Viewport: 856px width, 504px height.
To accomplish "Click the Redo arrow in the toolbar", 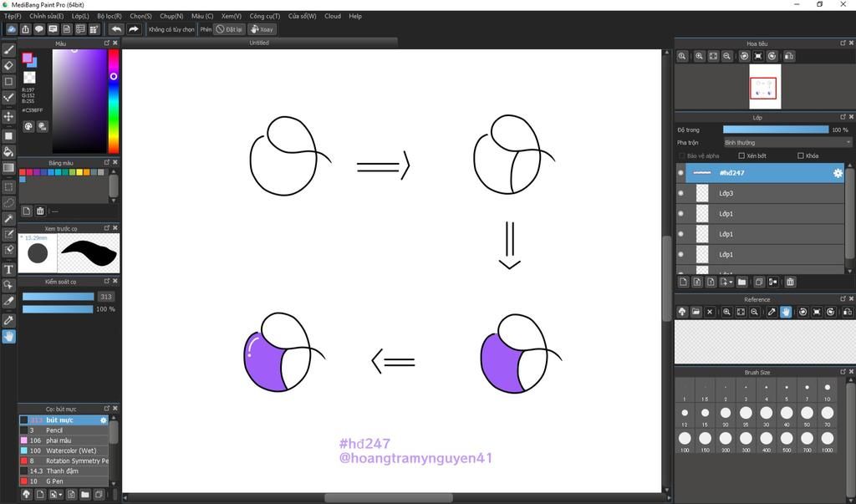I will 134,29.
